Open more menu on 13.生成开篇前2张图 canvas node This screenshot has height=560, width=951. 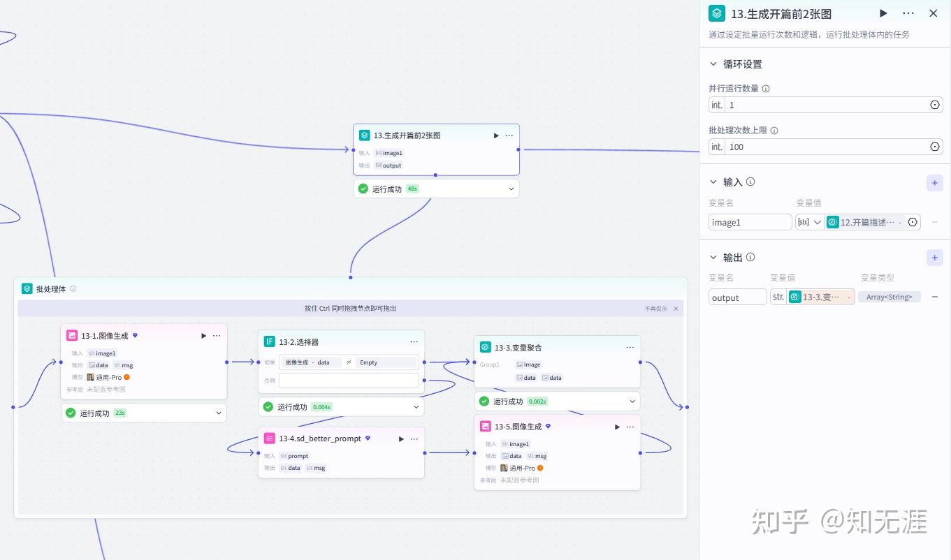(x=509, y=135)
